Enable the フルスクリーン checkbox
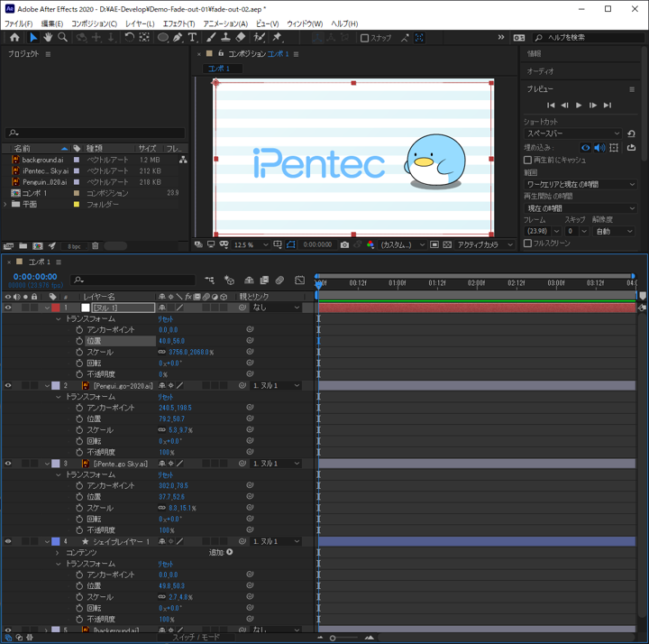Screen dimensions: 649x644 [x=527, y=244]
